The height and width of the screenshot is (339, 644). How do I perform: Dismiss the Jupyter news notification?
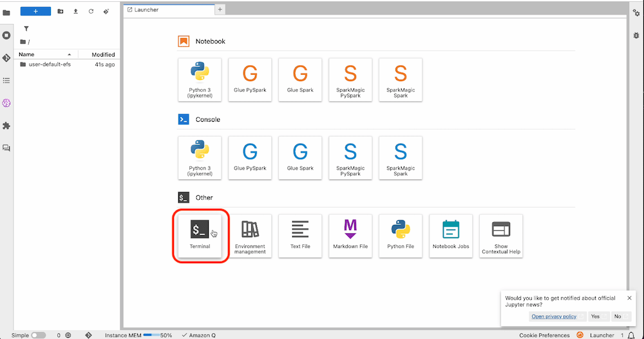pos(629,298)
